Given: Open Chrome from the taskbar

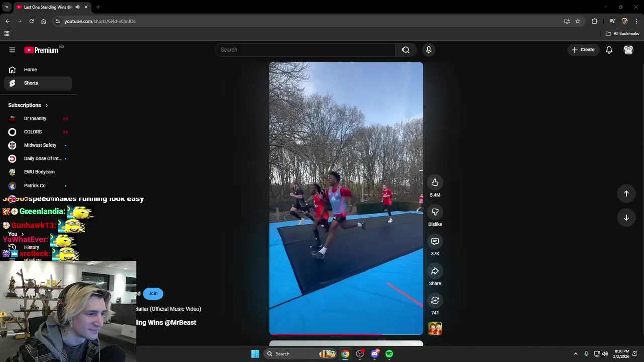Looking at the screenshot, I should click(345, 354).
